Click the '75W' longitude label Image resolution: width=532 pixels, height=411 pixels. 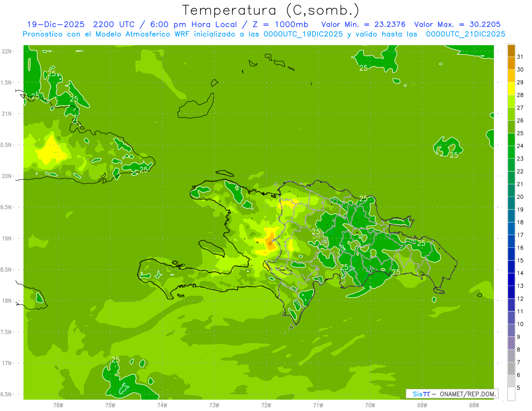[x=110, y=405]
